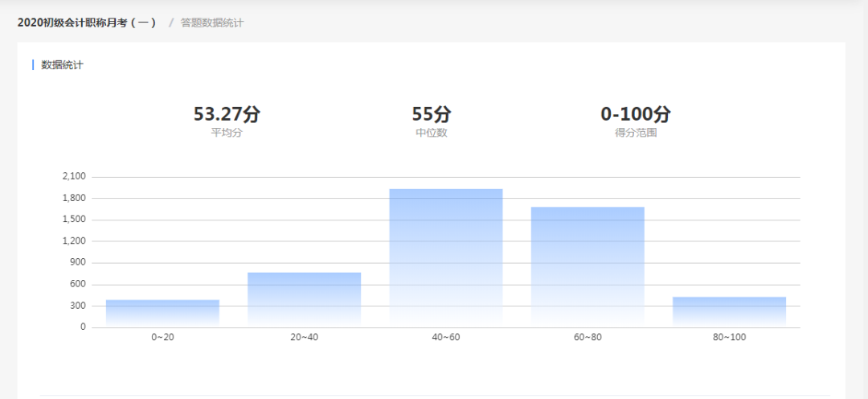Click the 2,100 y-axis label
The image size is (868, 399).
click(74, 177)
